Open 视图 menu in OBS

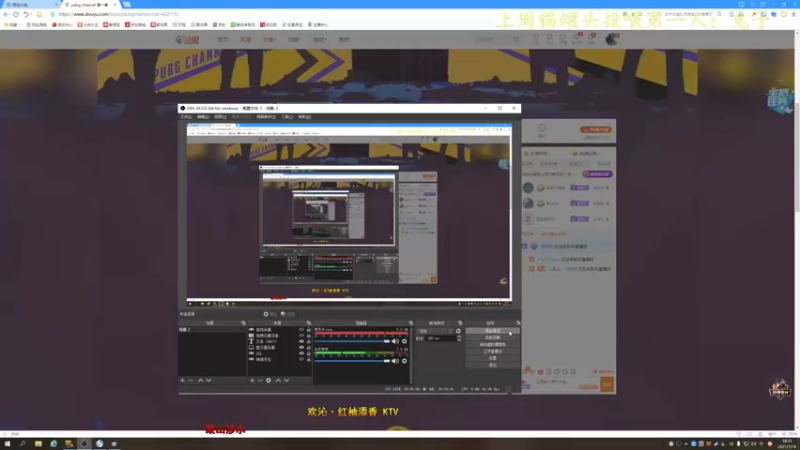pyautogui.click(x=220, y=117)
